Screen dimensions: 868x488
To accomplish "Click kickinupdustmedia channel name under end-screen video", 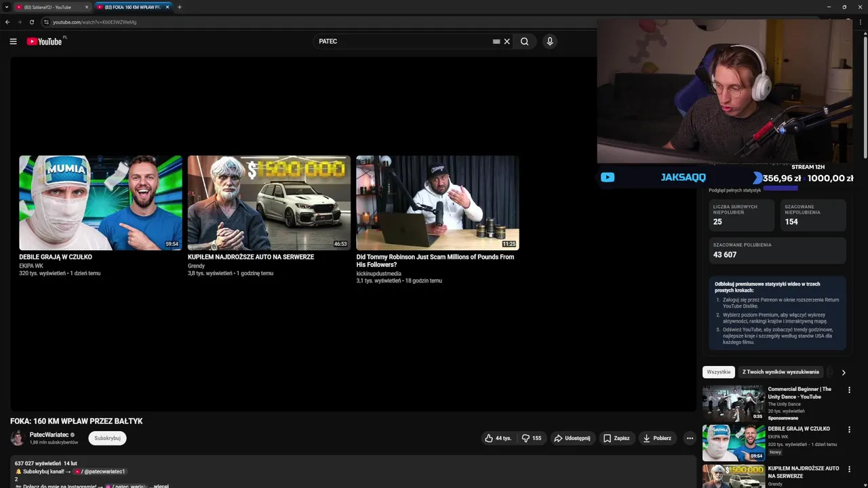I will click(379, 274).
